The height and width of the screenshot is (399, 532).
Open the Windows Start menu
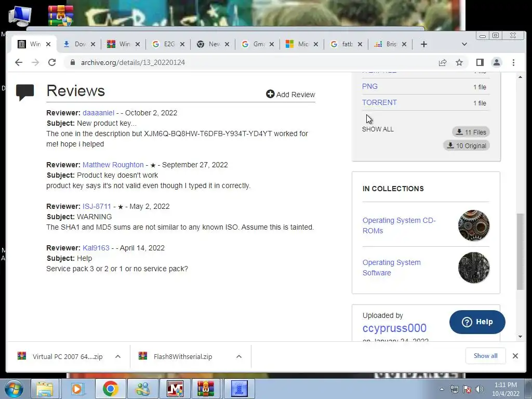tap(14, 389)
